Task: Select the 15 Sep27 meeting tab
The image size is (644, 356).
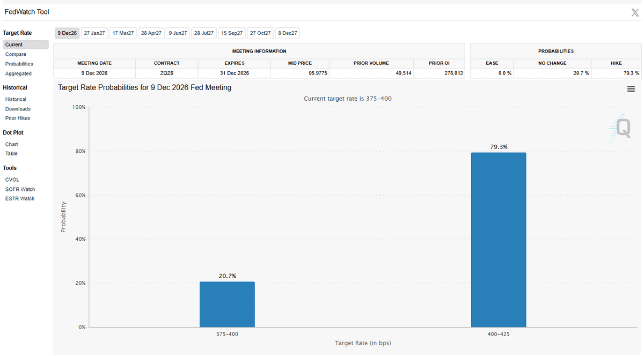Action: pyautogui.click(x=232, y=33)
